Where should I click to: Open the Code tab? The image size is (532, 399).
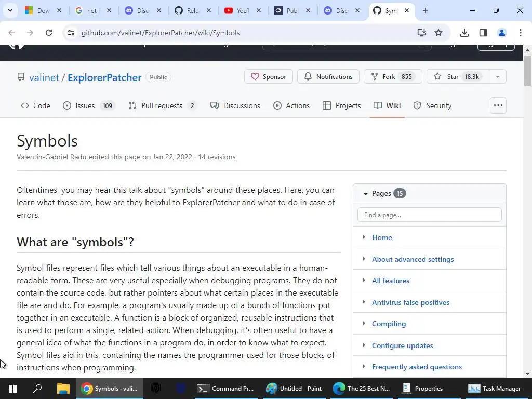[35, 105]
